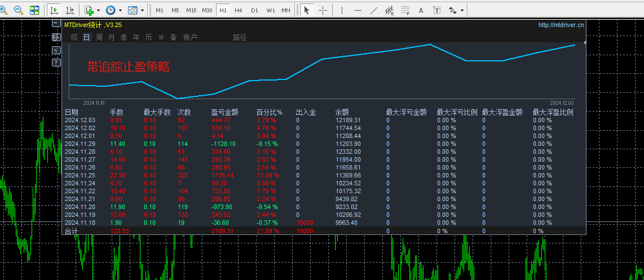The height and width of the screenshot is (280, 644).
Task: Click the loss value -1128.10
Action: tap(223, 144)
